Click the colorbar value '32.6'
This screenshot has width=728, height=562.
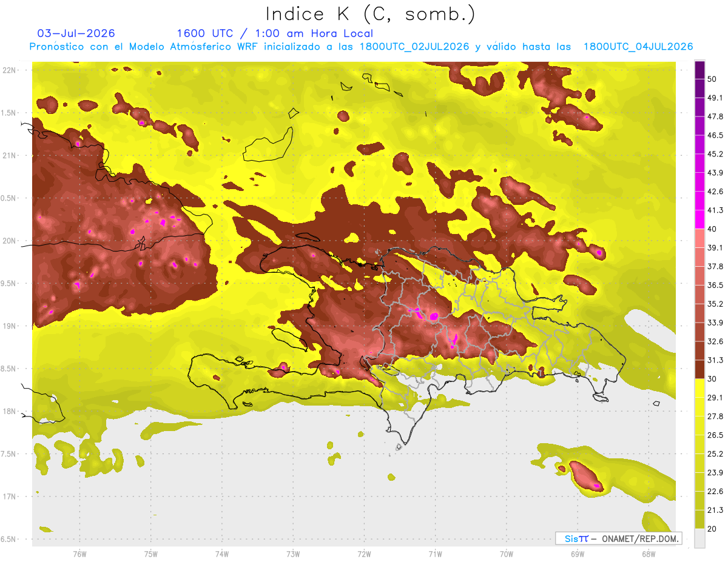(715, 341)
